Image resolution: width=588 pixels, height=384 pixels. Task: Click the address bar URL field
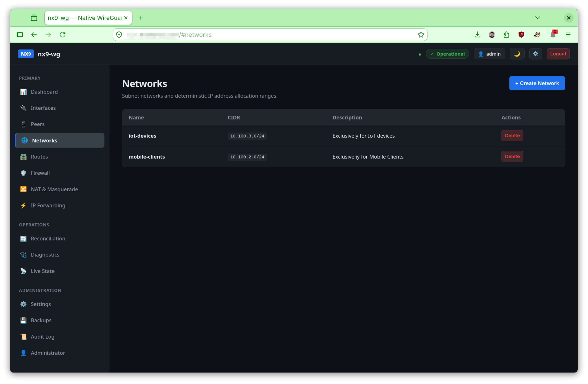pyautogui.click(x=270, y=34)
